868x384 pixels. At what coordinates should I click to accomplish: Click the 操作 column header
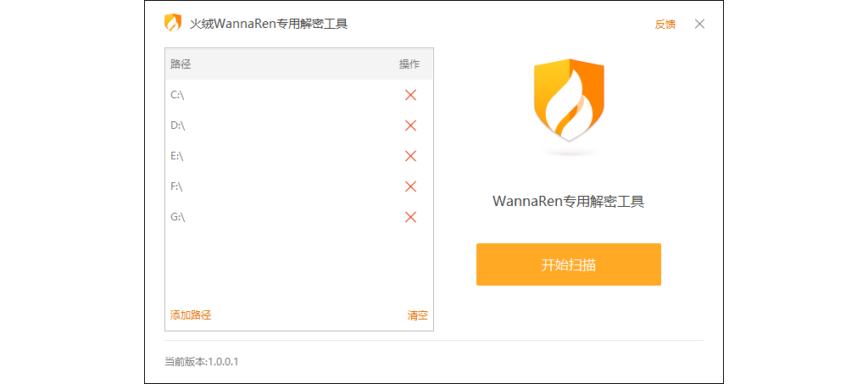(x=409, y=64)
